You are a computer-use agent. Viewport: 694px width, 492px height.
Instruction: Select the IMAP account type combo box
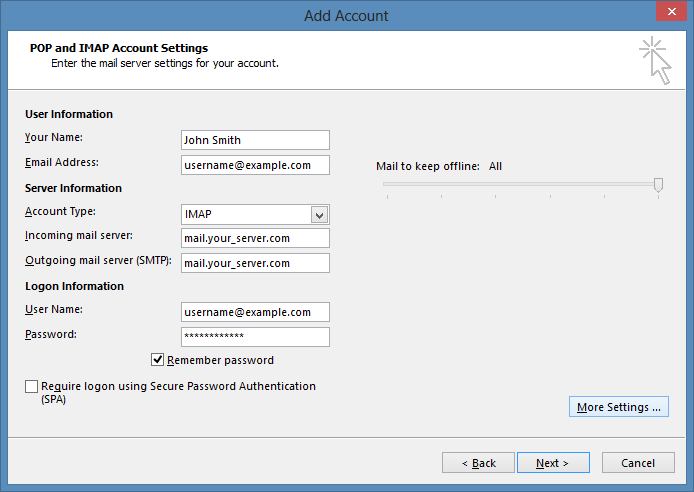click(x=255, y=215)
